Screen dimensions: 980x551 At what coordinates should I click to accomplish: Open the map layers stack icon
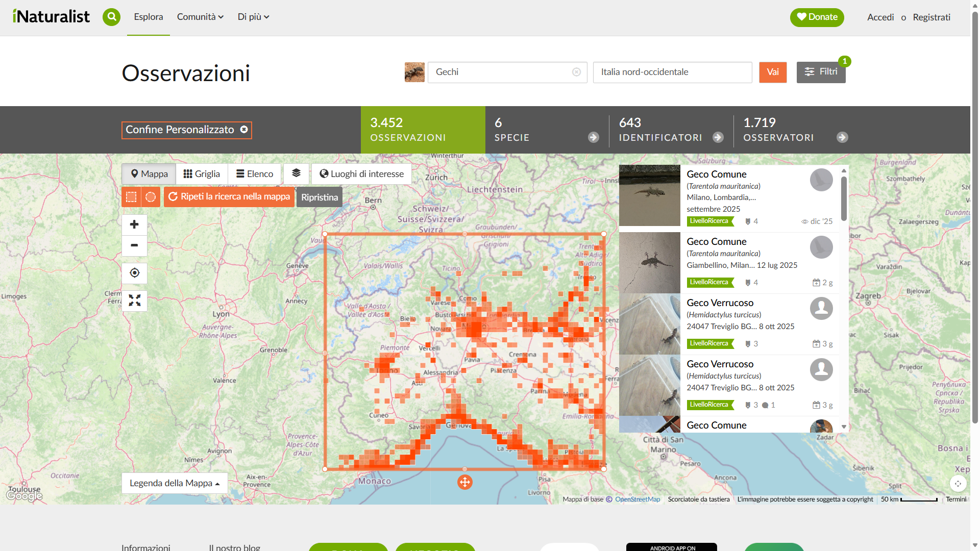(296, 173)
